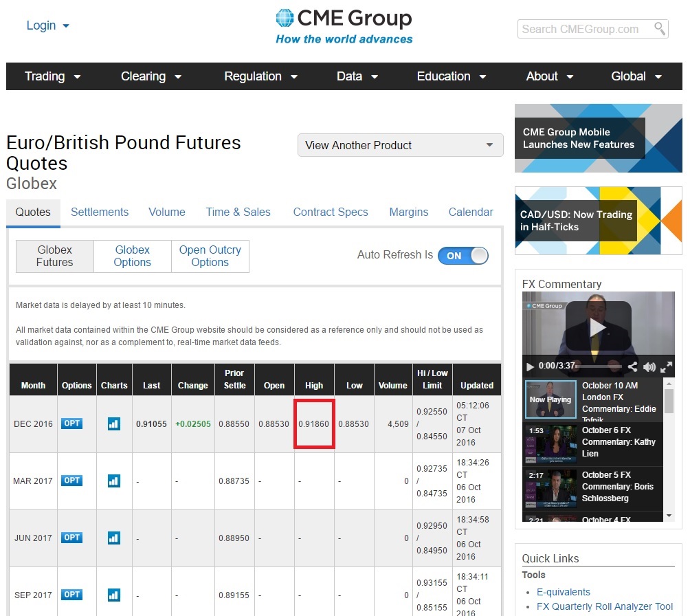Click small play button in video control bar
This screenshot has width=690, height=616.
(530, 366)
